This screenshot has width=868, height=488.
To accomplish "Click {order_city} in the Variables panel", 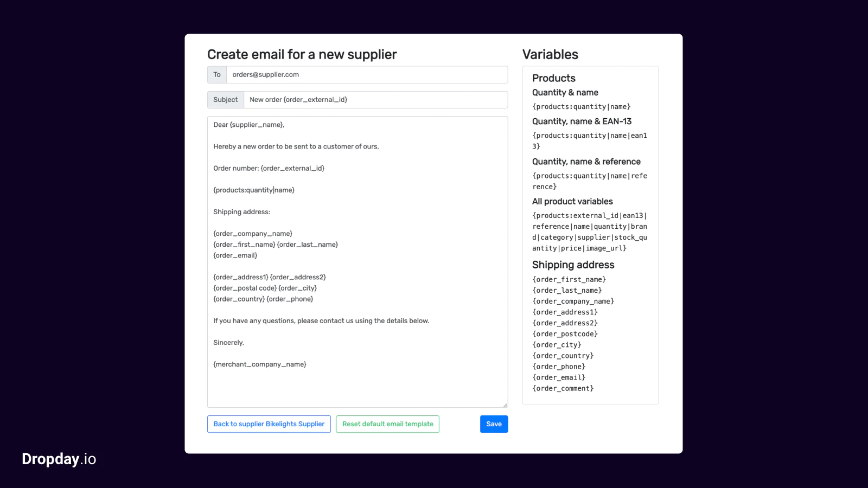I will coord(557,345).
